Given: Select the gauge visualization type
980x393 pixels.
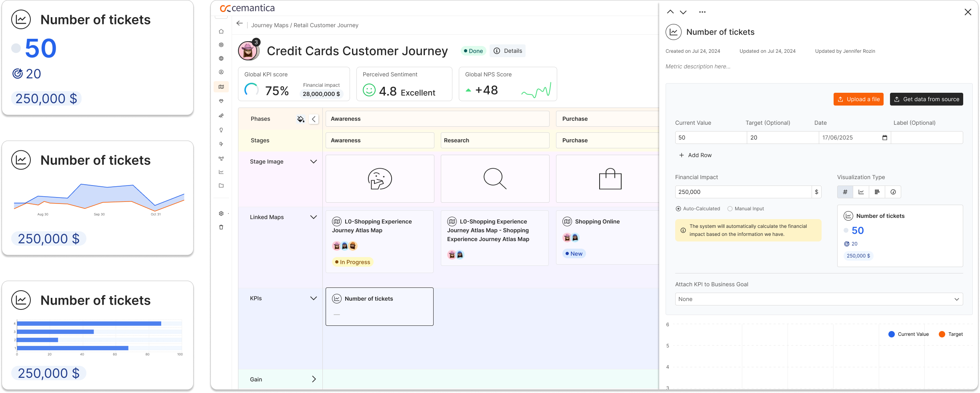Looking at the screenshot, I should pyautogui.click(x=893, y=192).
